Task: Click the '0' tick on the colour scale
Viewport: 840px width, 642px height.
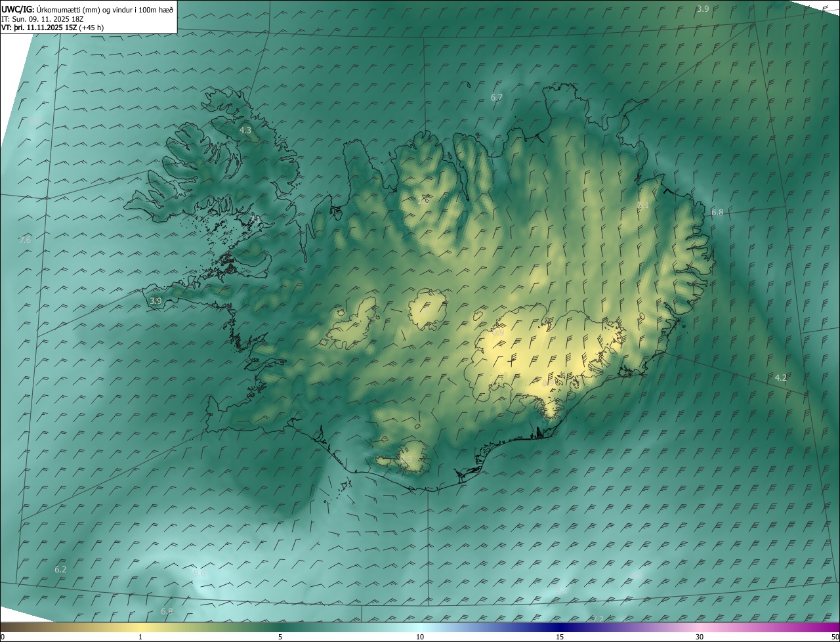Action: (x=3, y=637)
